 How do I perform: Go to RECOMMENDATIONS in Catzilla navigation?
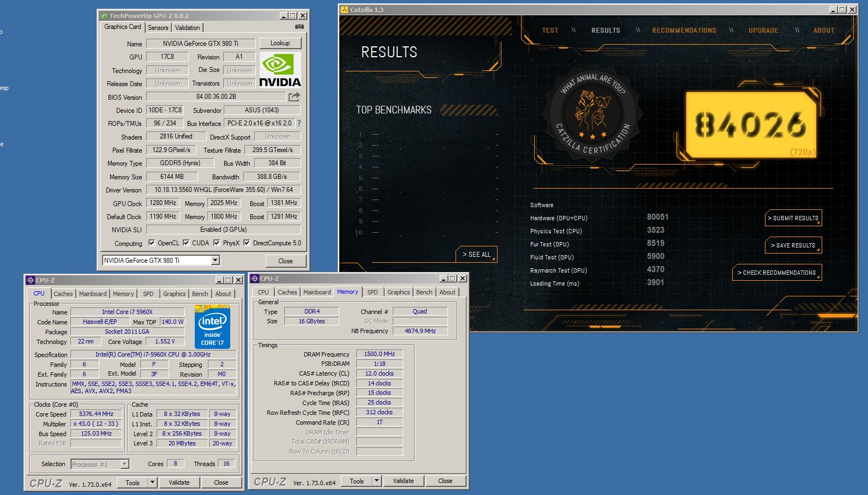pyautogui.click(x=684, y=31)
